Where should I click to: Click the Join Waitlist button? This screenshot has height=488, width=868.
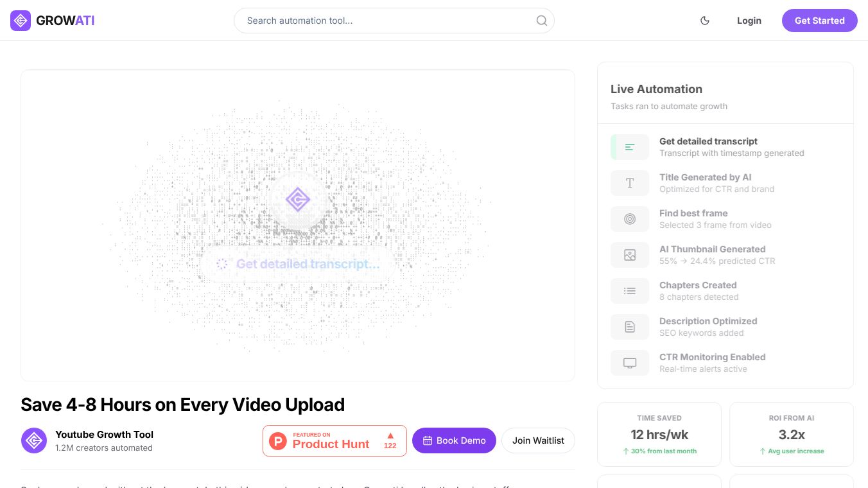pos(538,440)
